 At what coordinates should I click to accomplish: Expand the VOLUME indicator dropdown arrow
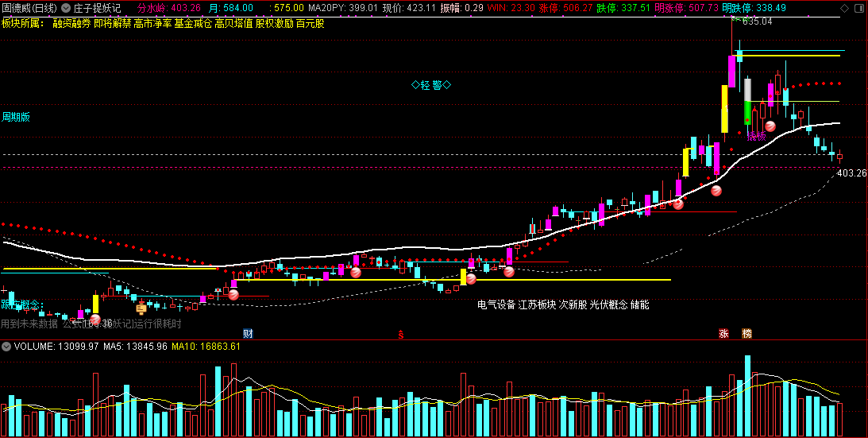pyautogui.click(x=6, y=347)
